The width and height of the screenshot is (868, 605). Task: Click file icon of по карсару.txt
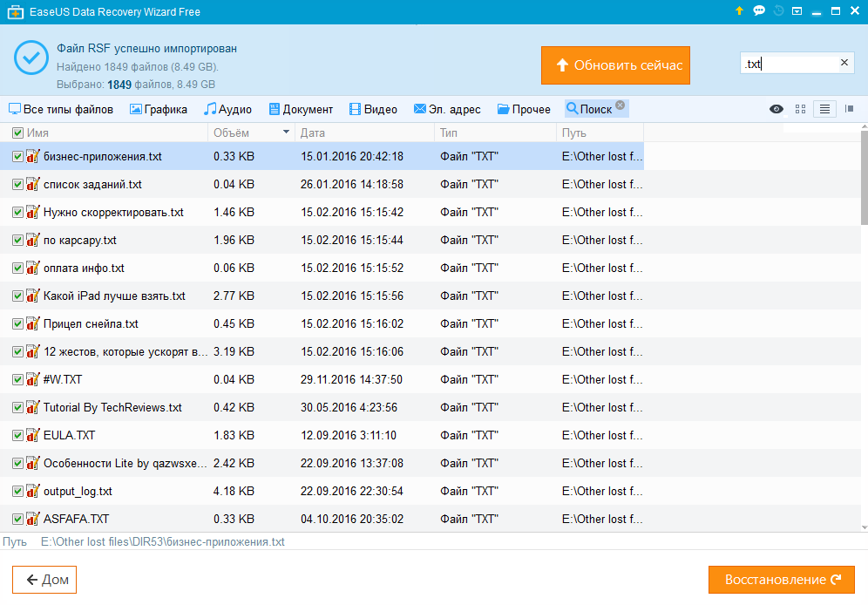click(x=32, y=240)
